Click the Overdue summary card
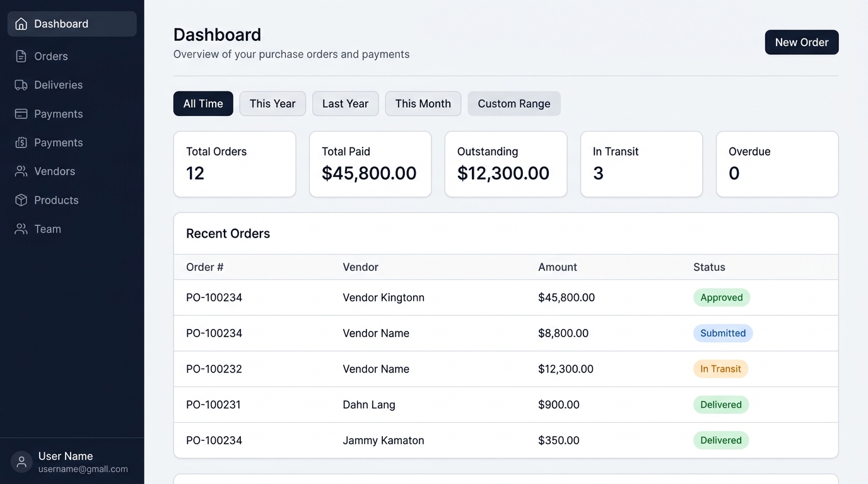Viewport: 868px width, 484px height. 777,164
